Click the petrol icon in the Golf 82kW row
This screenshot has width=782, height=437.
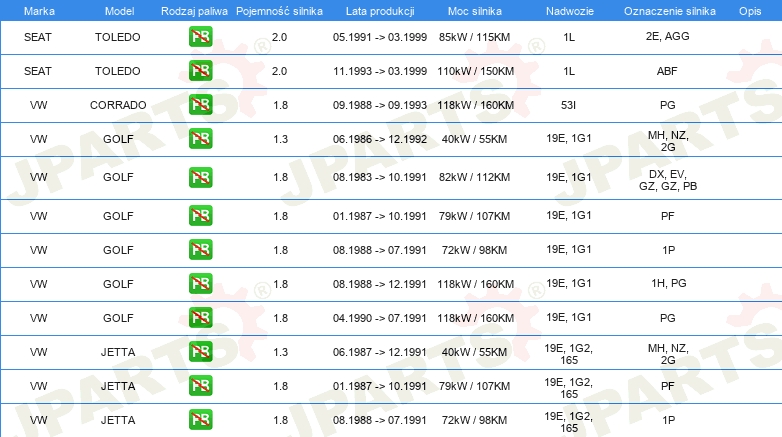coord(200,177)
